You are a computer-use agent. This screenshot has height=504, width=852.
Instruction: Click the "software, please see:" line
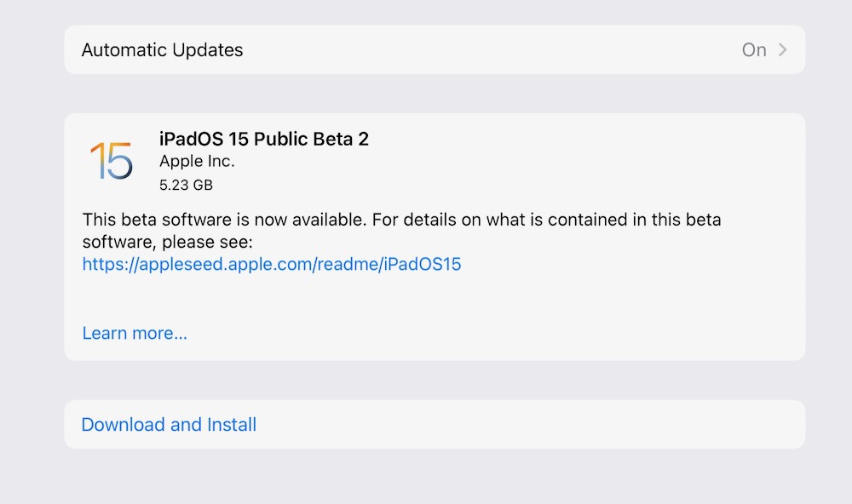164,242
